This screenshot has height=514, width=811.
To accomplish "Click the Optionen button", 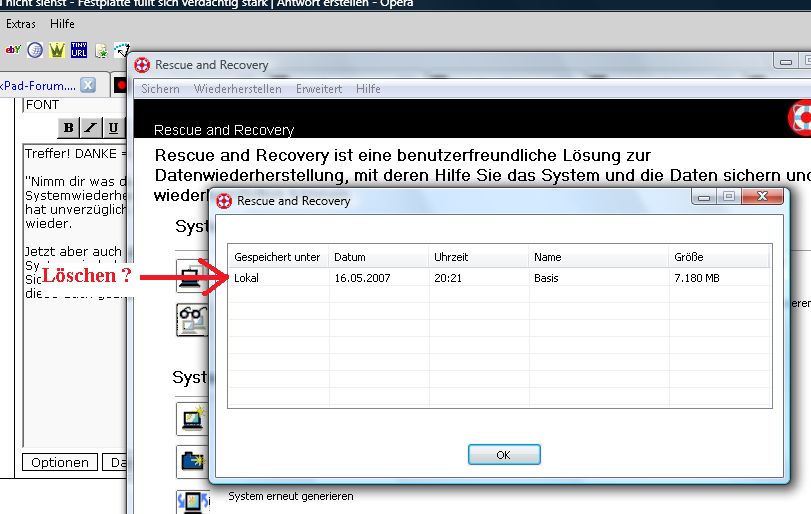I will click(59, 462).
